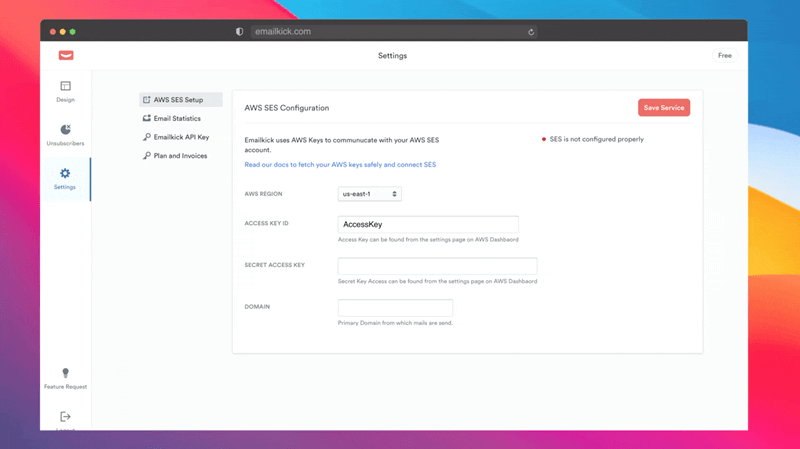Click the Logout arrow icon
The image size is (800, 449).
coord(65,417)
